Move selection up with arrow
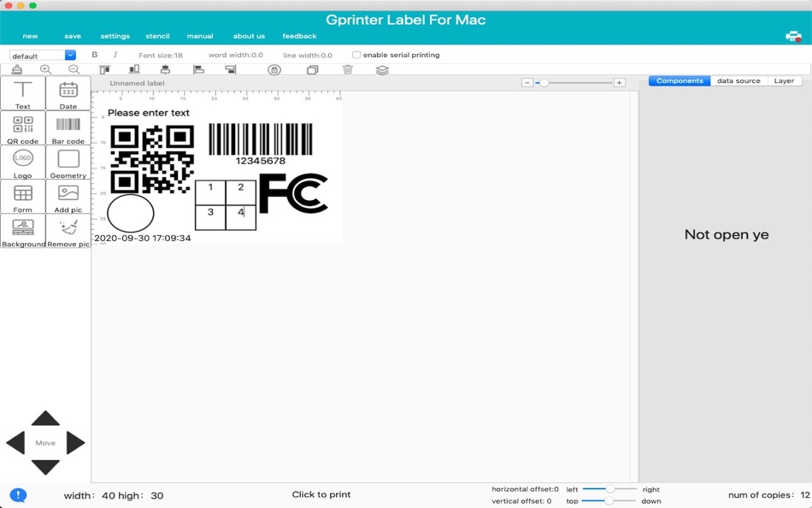Screen dimensions: 812x508 tap(45, 418)
